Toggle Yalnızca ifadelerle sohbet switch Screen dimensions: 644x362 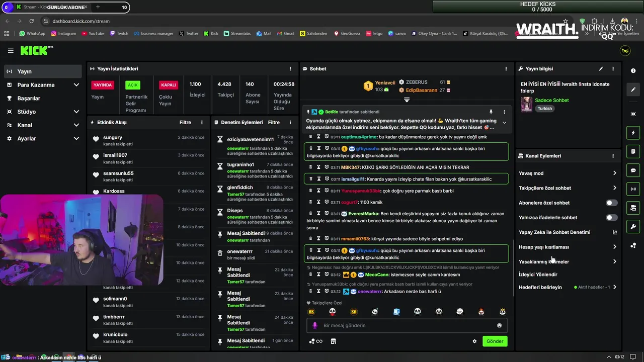click(611, 218)
